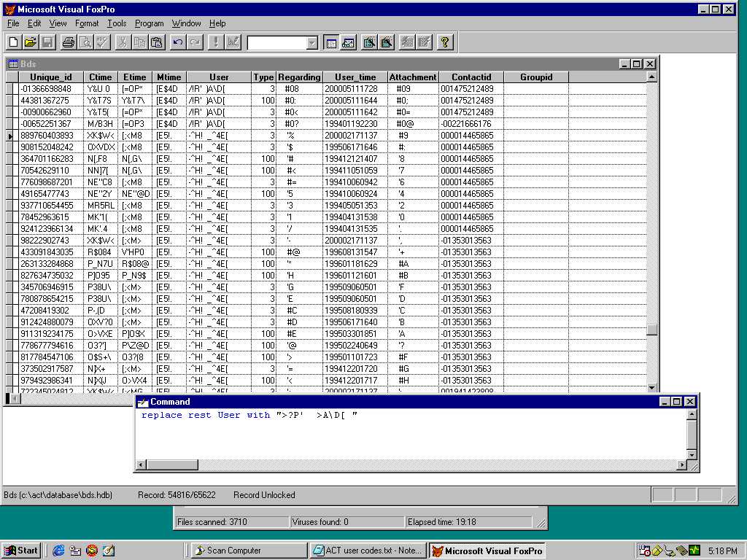Click the Undo arrow icon
Image resolution: width=747 pixels, height=560 pixels.
(x=178, y=42)
